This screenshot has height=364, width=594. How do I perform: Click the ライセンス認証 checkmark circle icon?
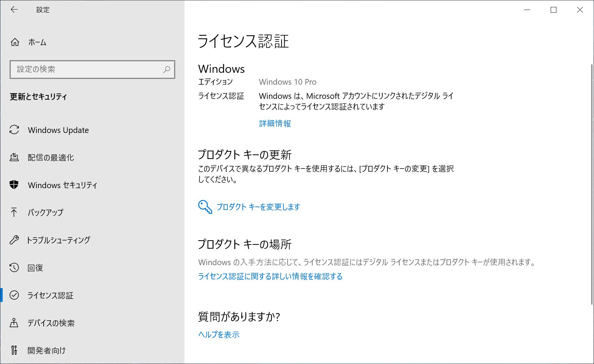tap(14, 295)
